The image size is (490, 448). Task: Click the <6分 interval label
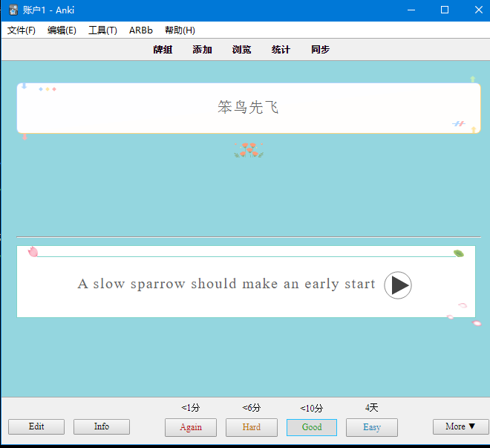pos(251,408)
